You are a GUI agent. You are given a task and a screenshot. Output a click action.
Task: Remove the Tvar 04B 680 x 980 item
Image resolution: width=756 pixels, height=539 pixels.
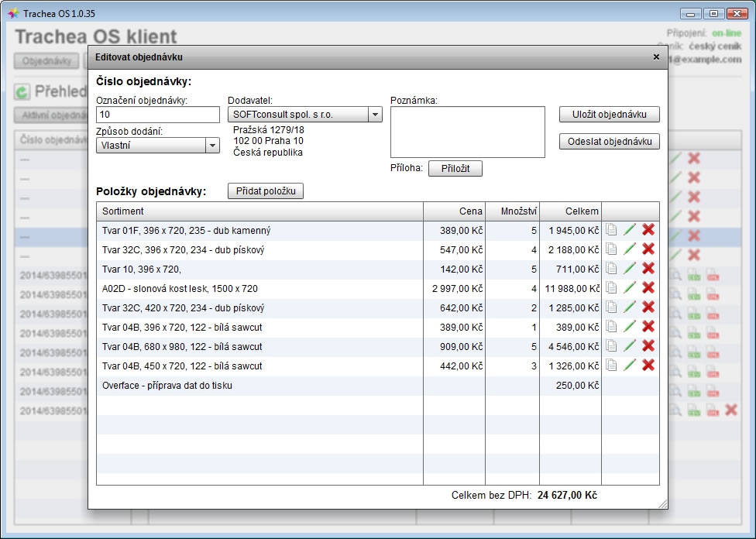(x=648, y=346)
